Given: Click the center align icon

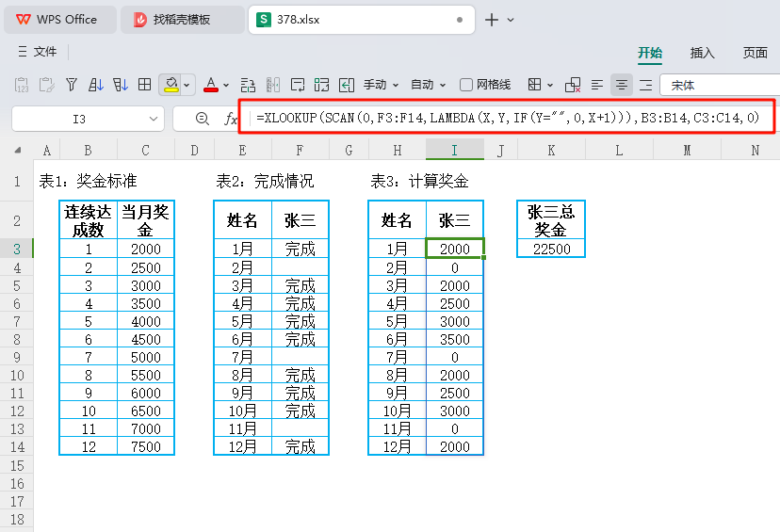Looking at the screenshot, I should 622,85.
